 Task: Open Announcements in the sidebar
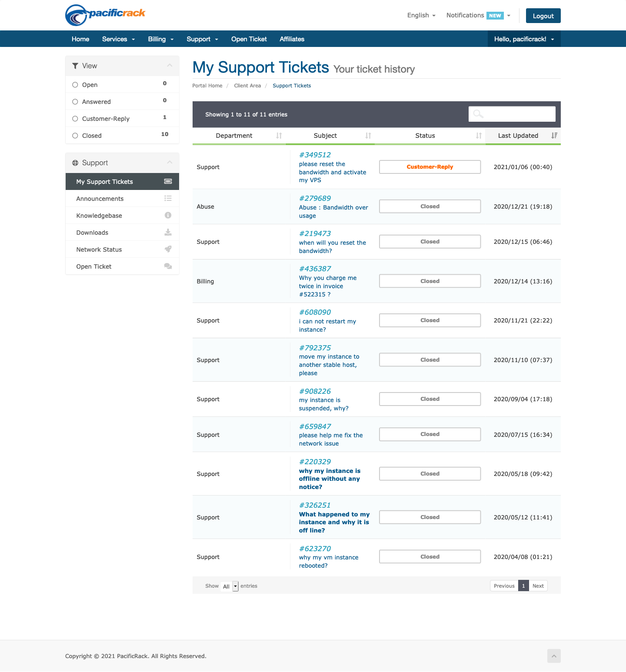122,199
